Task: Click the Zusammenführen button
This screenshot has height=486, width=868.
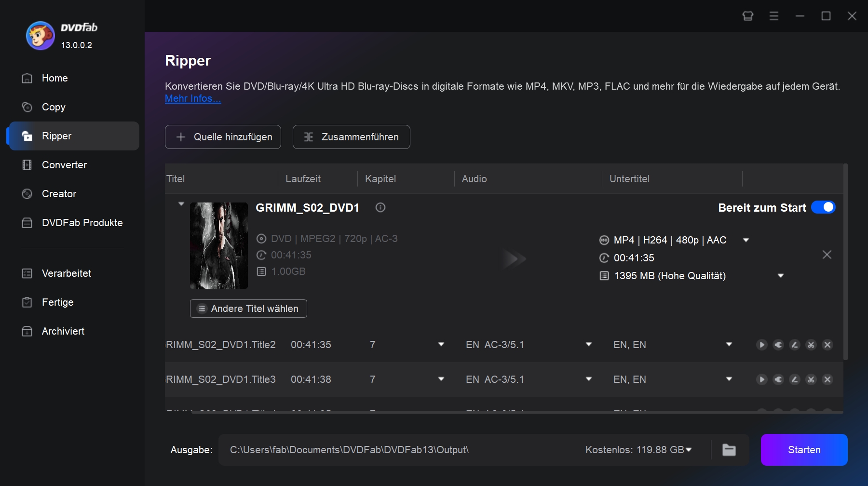Action: 352,137
